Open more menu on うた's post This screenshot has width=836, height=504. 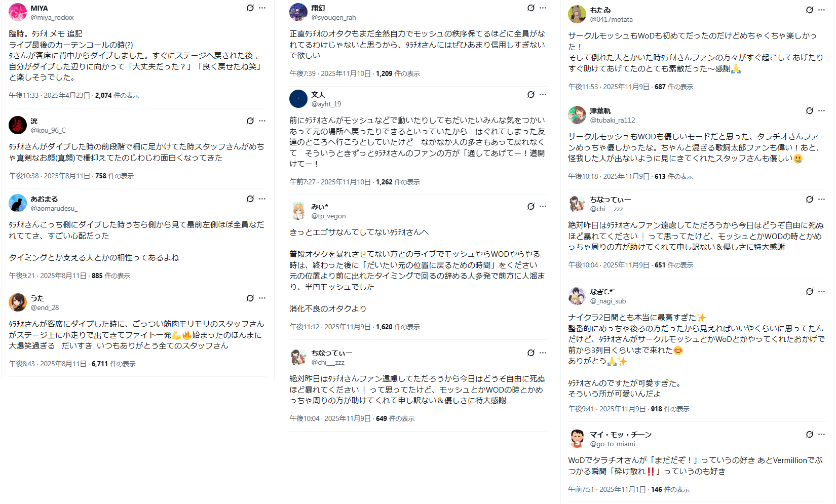tap(262, 298)
